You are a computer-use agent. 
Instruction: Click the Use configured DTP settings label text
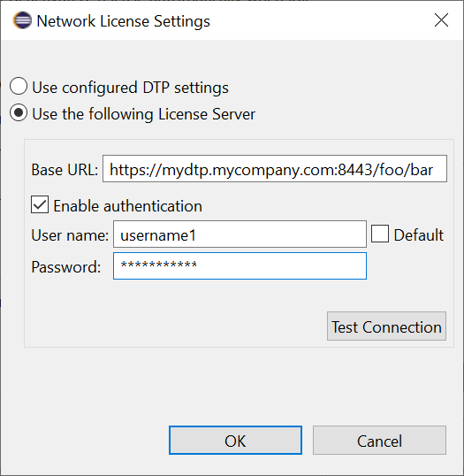[x=130, y=88]
